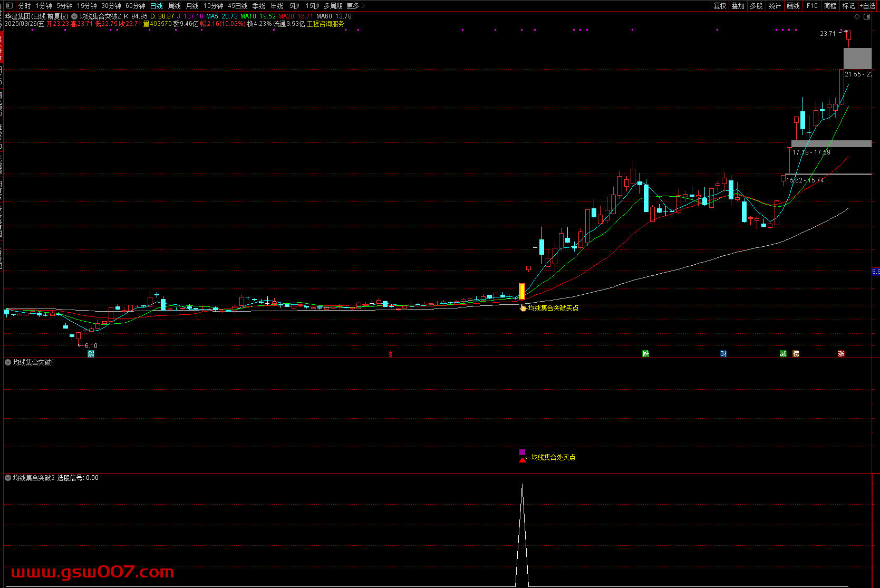Image resolution: width=880 pixels, height=588 pixels.
Task: Click the diamond icon at chart top-right
Action: tap(857, 17)
